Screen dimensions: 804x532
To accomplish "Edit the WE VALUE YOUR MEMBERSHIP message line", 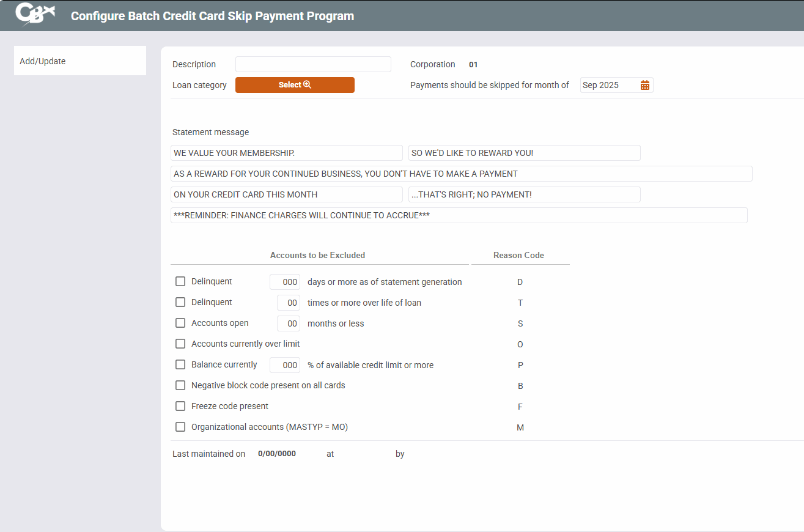I will point(286,153).
